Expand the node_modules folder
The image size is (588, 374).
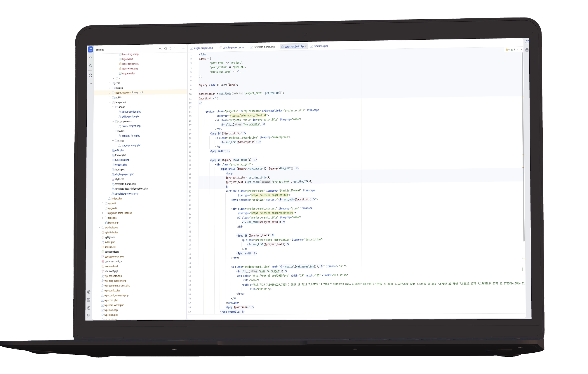tap(110, 93)
